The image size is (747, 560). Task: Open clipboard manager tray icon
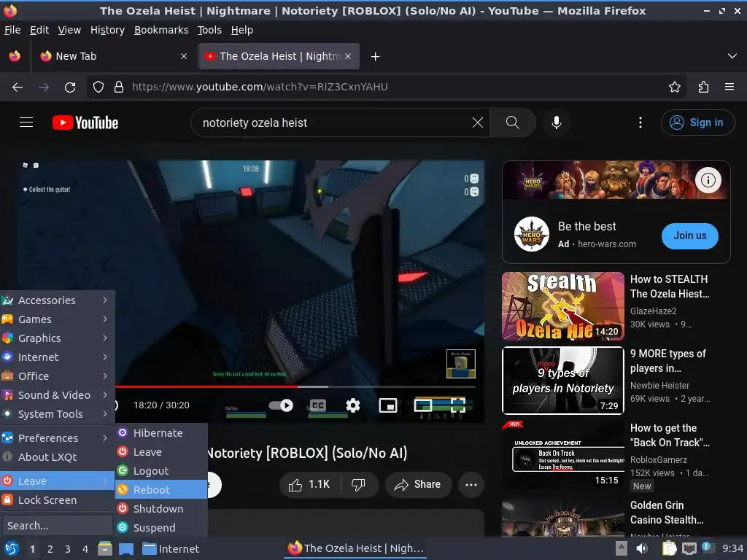pos(669,548)
